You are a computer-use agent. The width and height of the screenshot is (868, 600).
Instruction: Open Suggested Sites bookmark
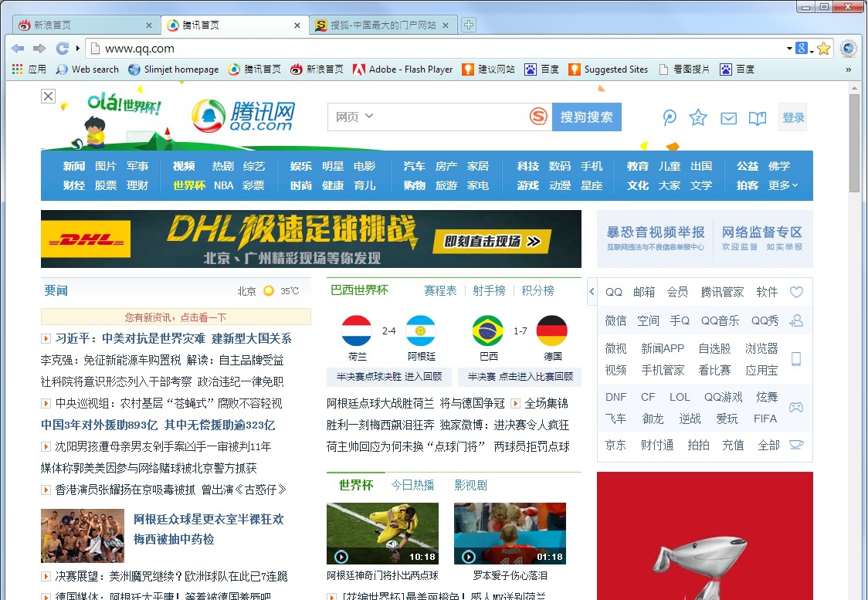point(609,69)
